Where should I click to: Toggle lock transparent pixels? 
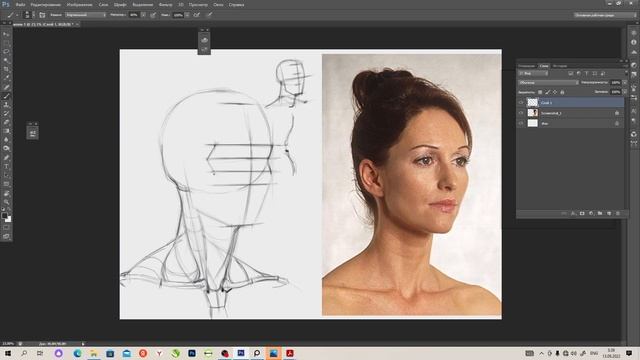click(540, 92)
